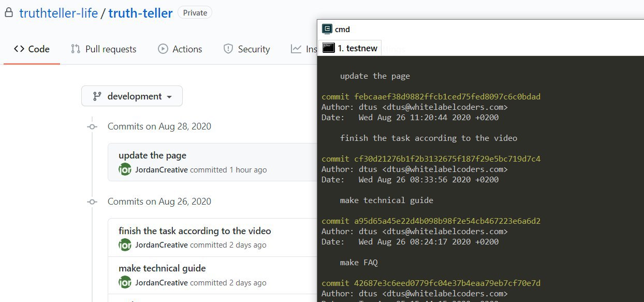
Task: Open the Security tab
Action: click(246, 49)
